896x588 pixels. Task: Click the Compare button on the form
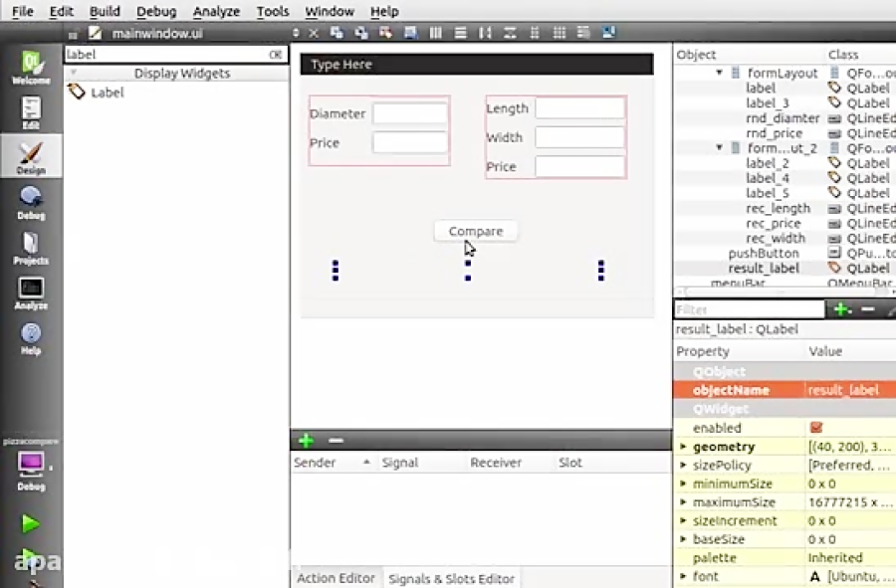click(x=475, y=230)
